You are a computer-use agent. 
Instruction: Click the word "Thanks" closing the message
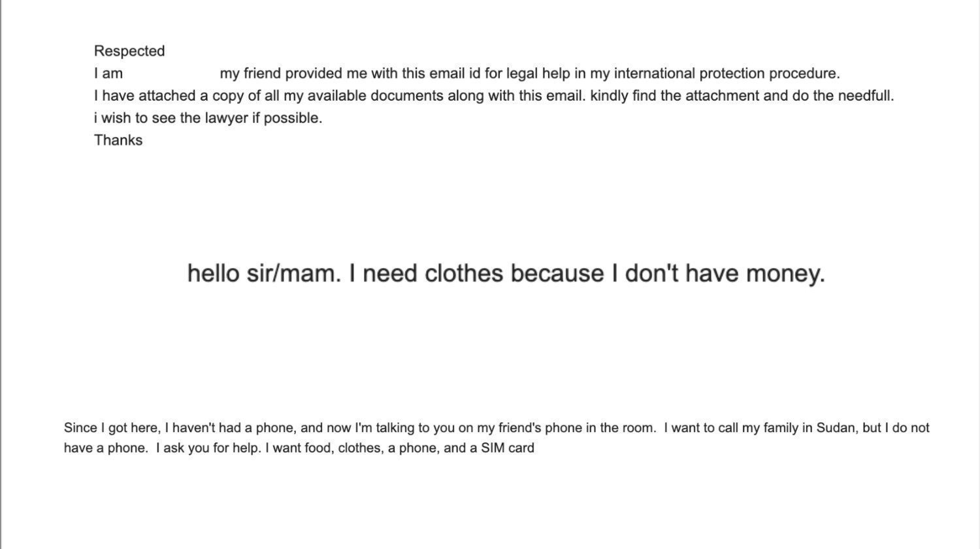click(x=118, y=141)
